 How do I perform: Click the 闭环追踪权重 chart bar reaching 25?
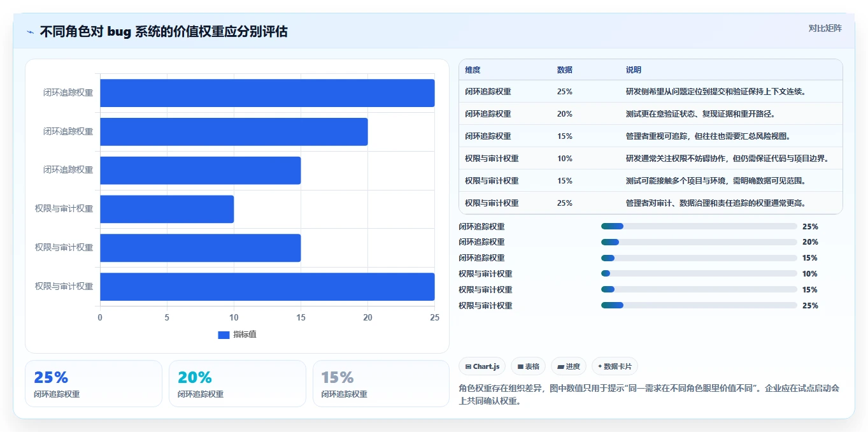(x=267, y=93)
